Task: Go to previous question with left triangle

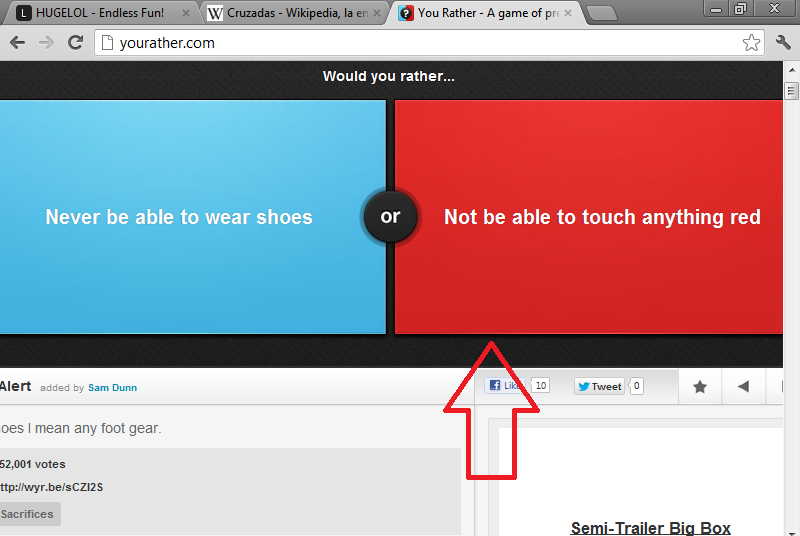Action: pyautogui.click(x=743, y=387)
